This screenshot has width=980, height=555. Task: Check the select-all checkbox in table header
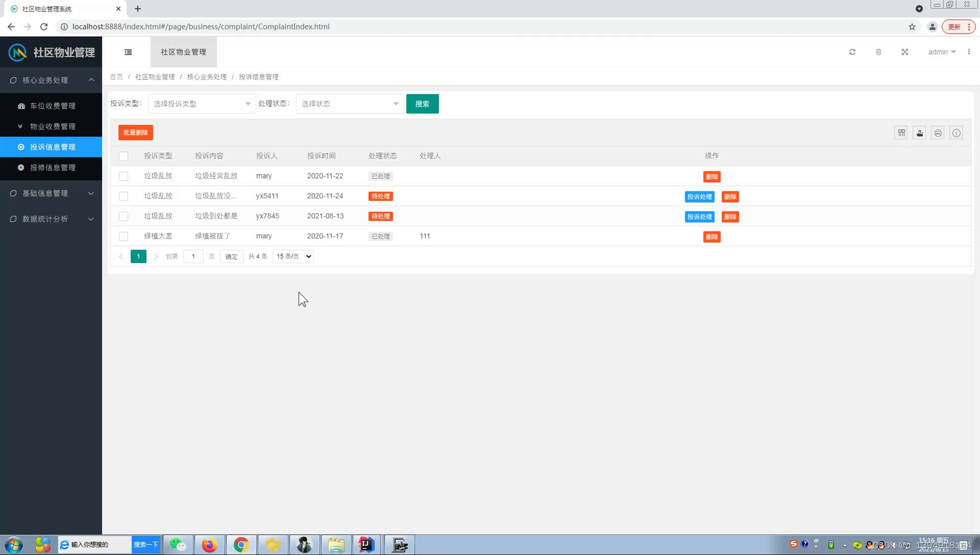click(124, 156)
